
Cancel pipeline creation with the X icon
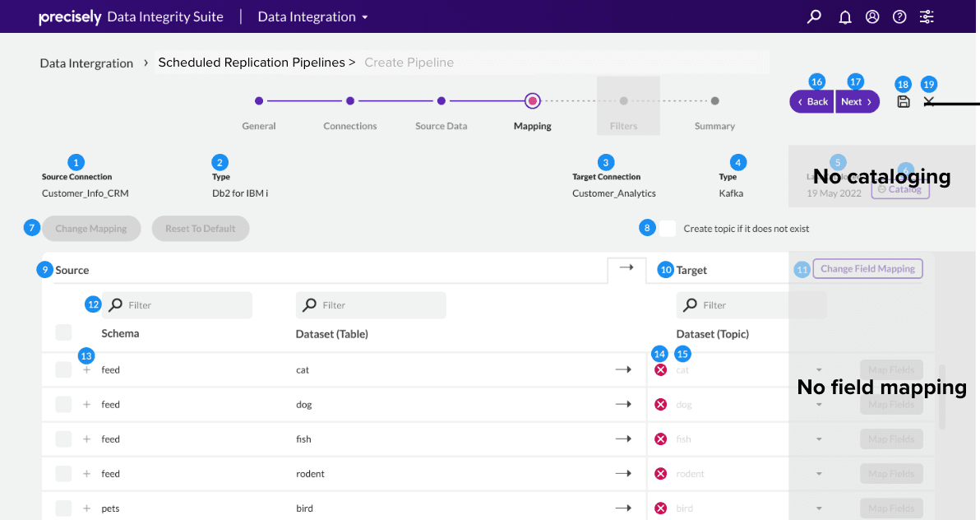[929, 101]
